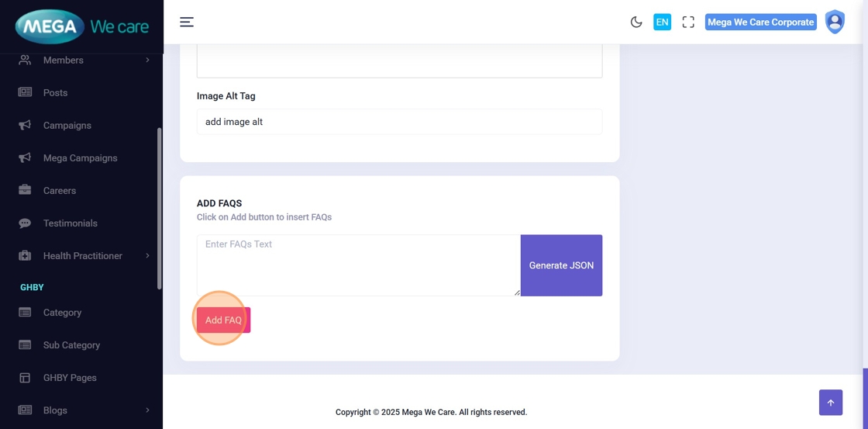Expand the Blogs submenu chevron
The height and width of the screenshot is (429, 868).
click(147, 410)
